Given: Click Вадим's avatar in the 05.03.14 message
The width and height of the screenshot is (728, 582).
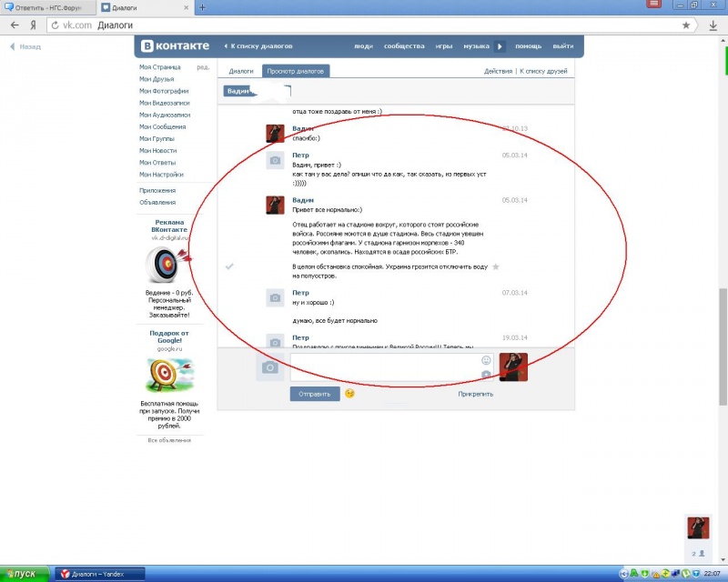Looking at the screenshot, I should pos(276,205).
